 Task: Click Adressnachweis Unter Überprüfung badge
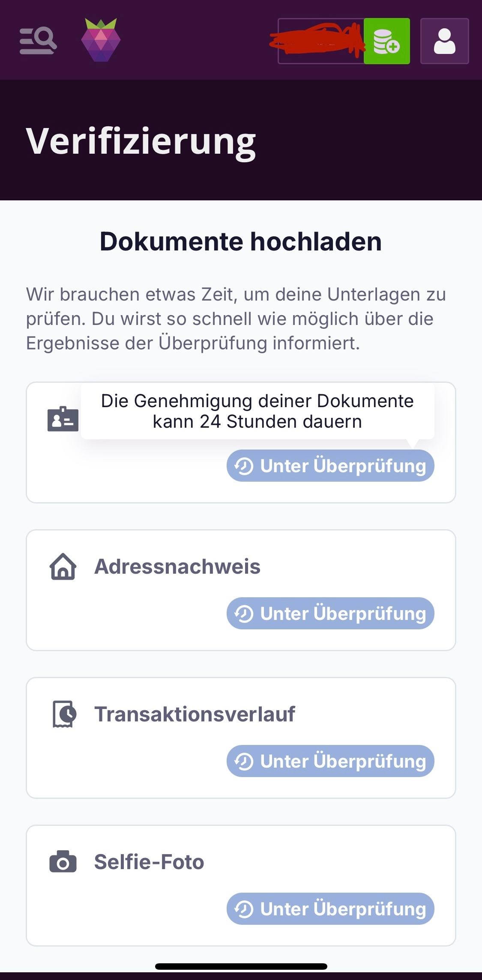click(x=330, y=614)
